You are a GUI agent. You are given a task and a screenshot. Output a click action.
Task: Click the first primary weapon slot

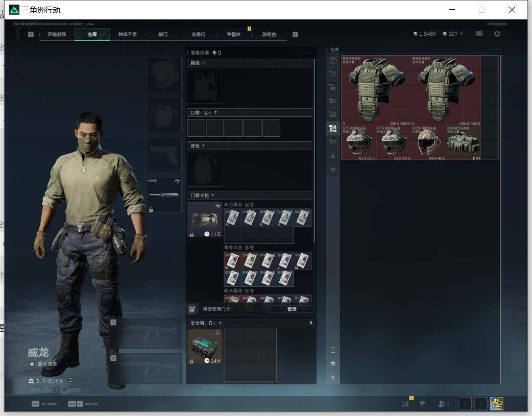click(x=146, y=333)
